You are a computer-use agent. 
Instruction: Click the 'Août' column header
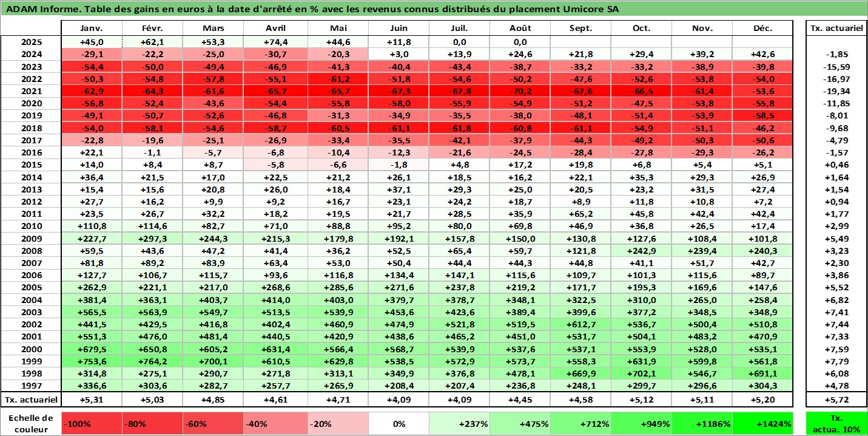520,29
